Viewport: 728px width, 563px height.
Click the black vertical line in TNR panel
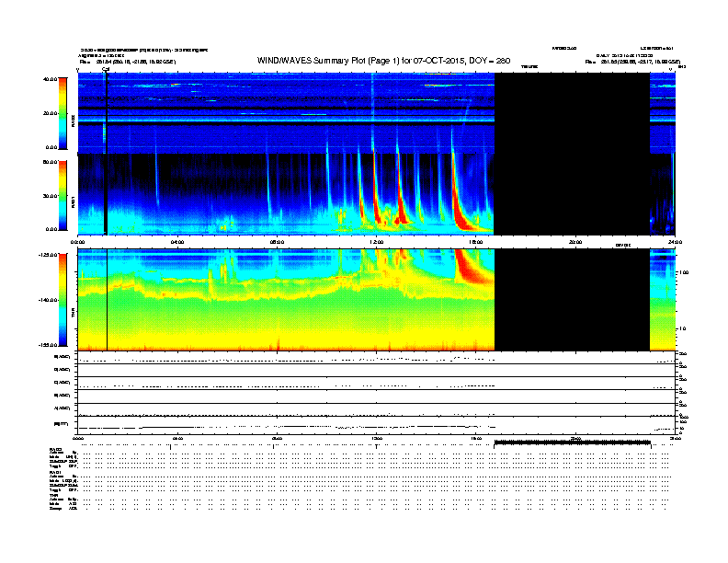point(108,300)
